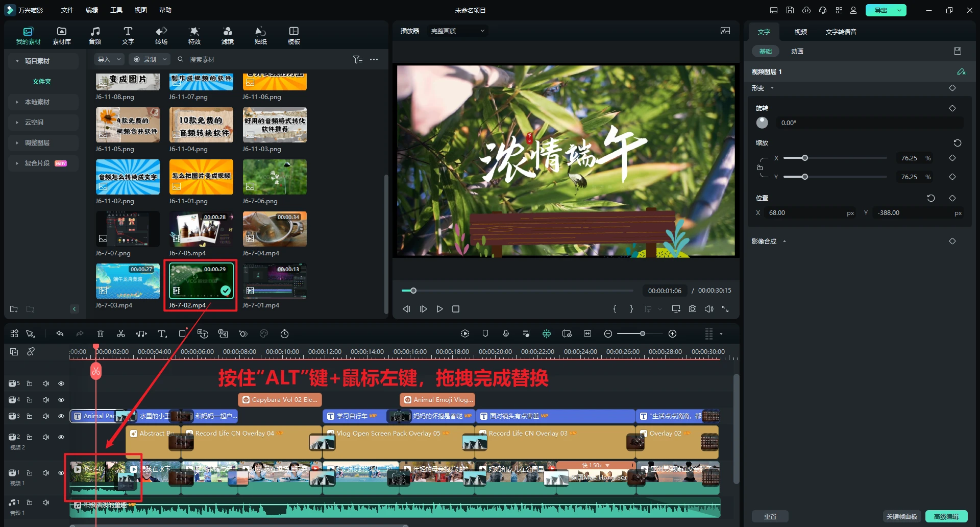
Task: Click the zoom in plus on timeline
Action: pyautogui.click(x=673, y=333)
